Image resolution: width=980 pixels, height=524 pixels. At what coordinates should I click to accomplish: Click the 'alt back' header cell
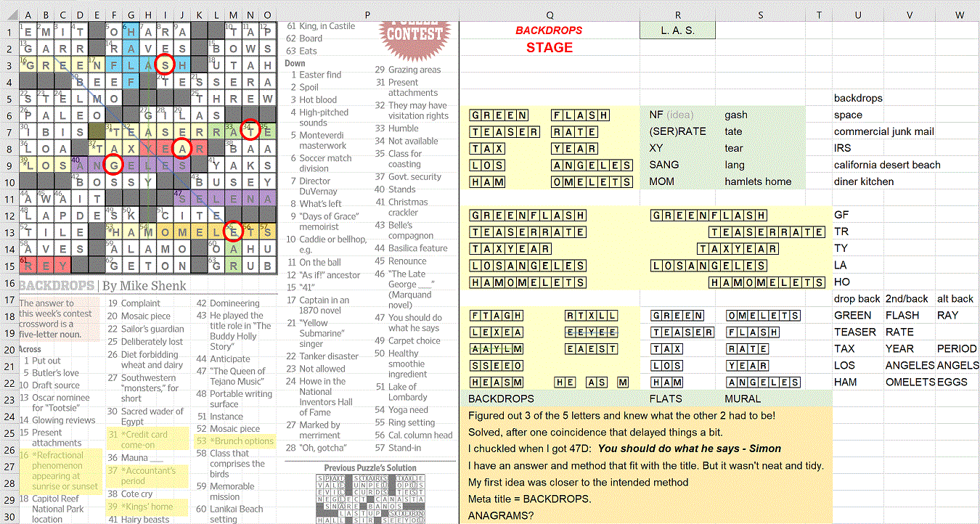958,298
